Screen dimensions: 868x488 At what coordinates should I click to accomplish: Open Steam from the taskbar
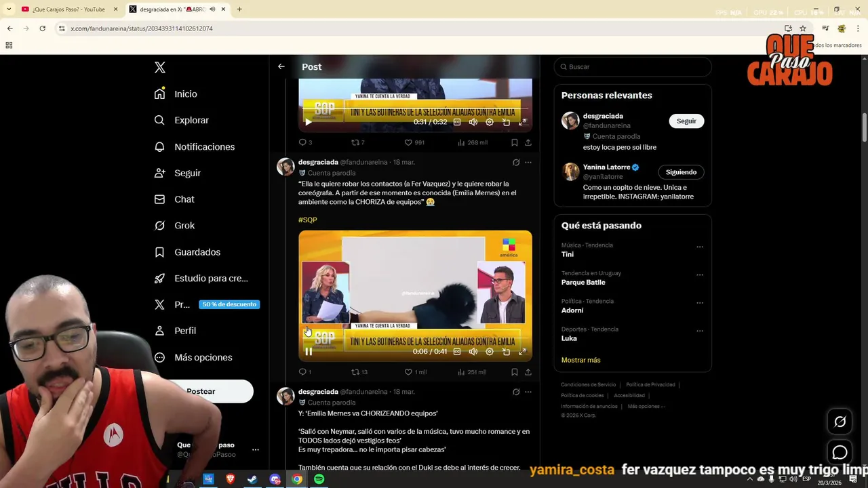tap(252, 479)
